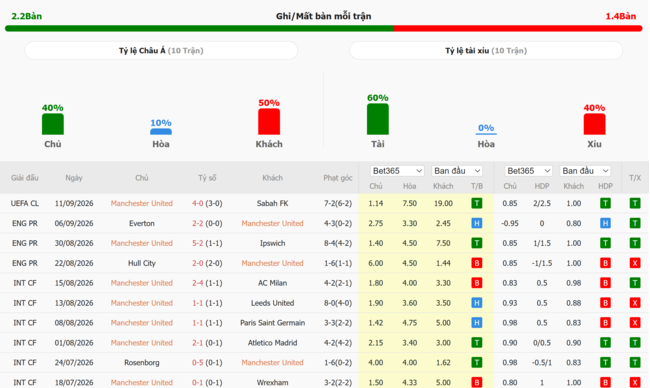Click the -0.5/1 handicap value
This screenshot has height=388, width=650.
click(542, 363)
